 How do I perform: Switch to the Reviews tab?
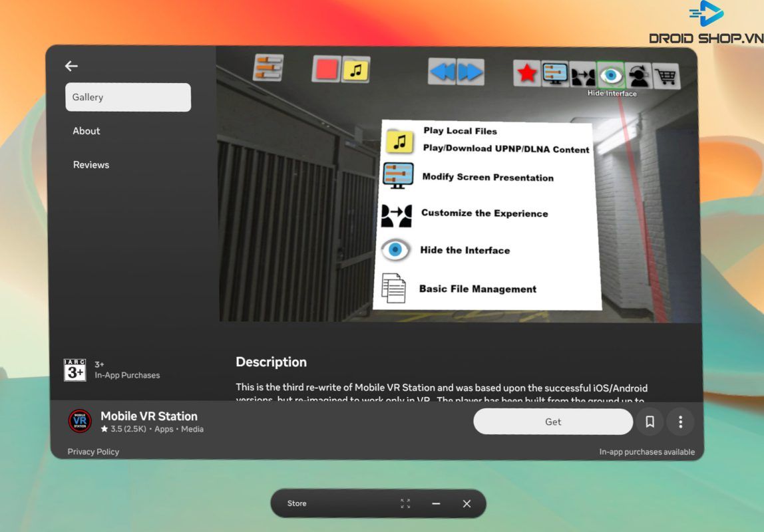point(91,164)
